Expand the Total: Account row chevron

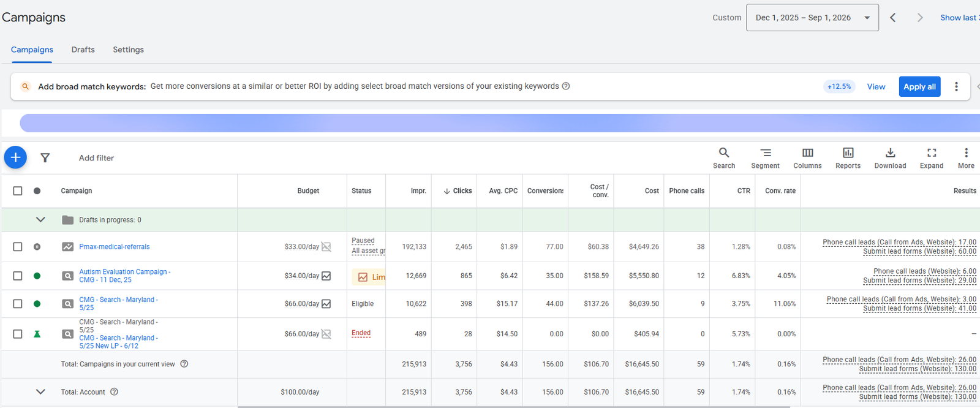point(40,392)
